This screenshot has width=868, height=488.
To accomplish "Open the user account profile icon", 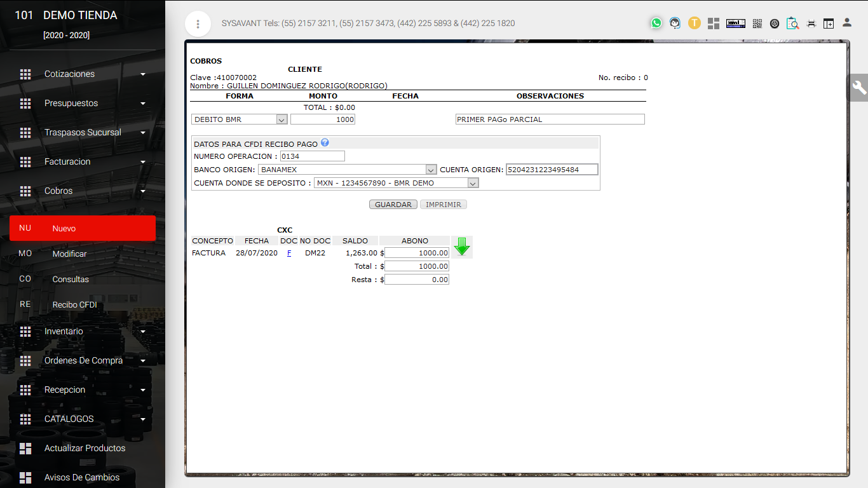I will click(x=847, y=23).
